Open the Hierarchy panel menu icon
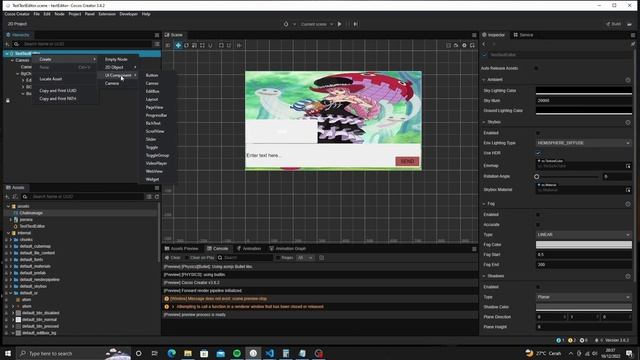 click(157, 35)
